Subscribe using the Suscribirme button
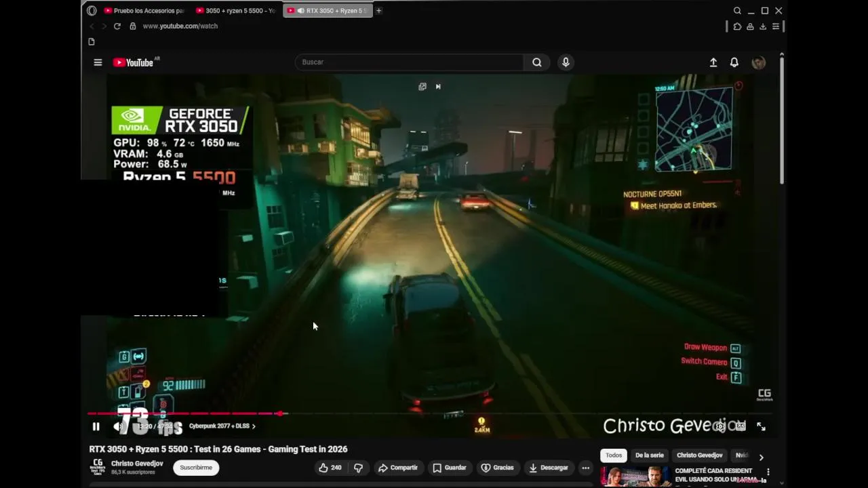Screen dimensions: 868x488 pos(196,468)
